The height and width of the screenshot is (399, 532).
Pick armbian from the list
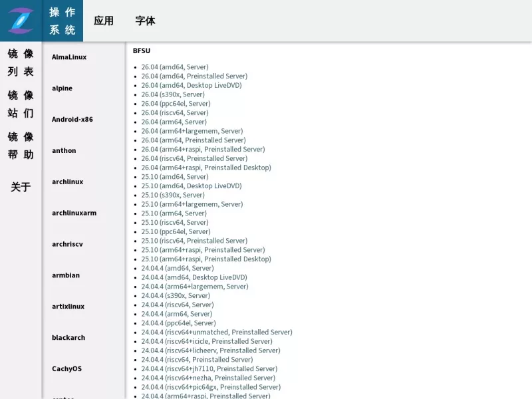tap(66, 275)
